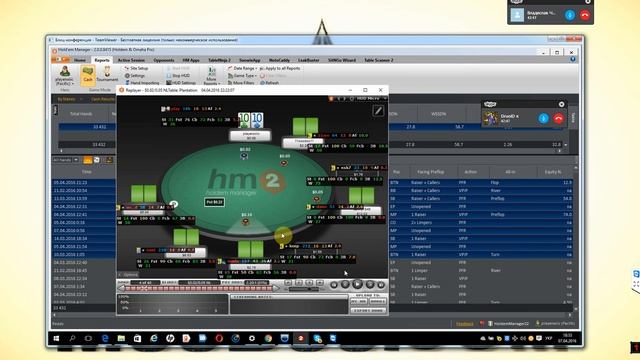
Task: Switch to the Home ribbon tab
Action: (80, 60)
